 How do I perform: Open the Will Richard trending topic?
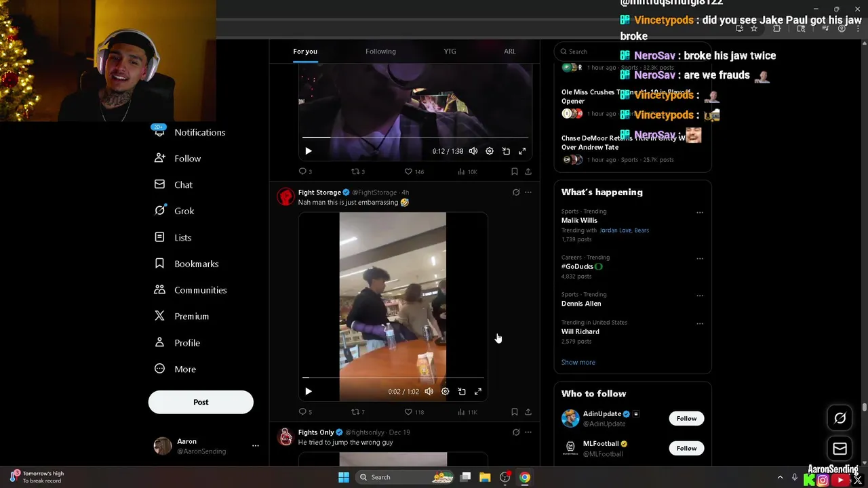pos(580,331)
